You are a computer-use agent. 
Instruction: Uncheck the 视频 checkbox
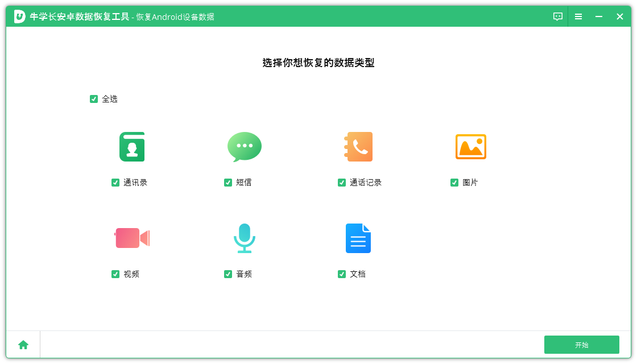point(115,274)
